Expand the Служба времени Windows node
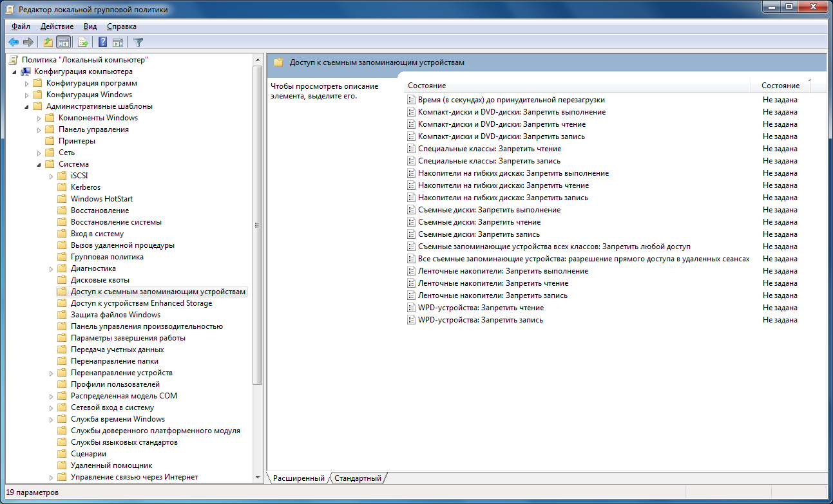 coord(51,419)
